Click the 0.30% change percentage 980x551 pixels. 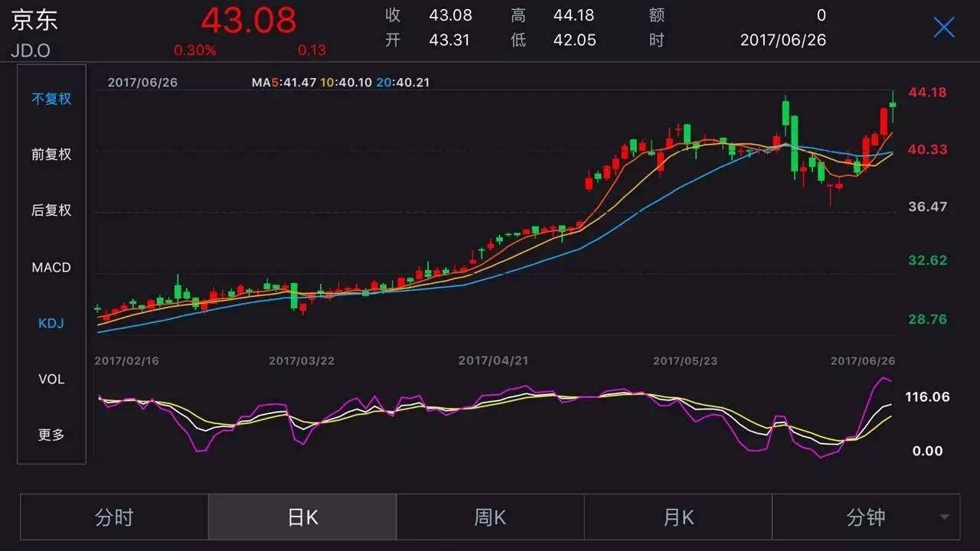tap(195, 51)
